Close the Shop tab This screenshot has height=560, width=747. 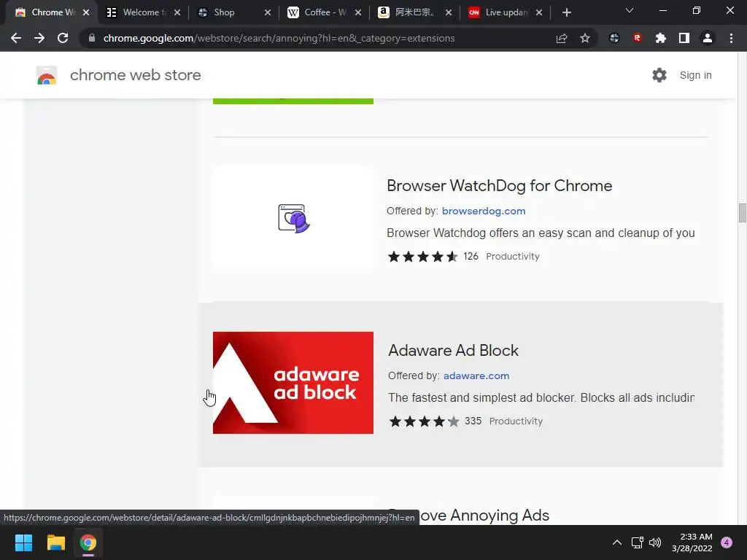click(x=268, y=12)
